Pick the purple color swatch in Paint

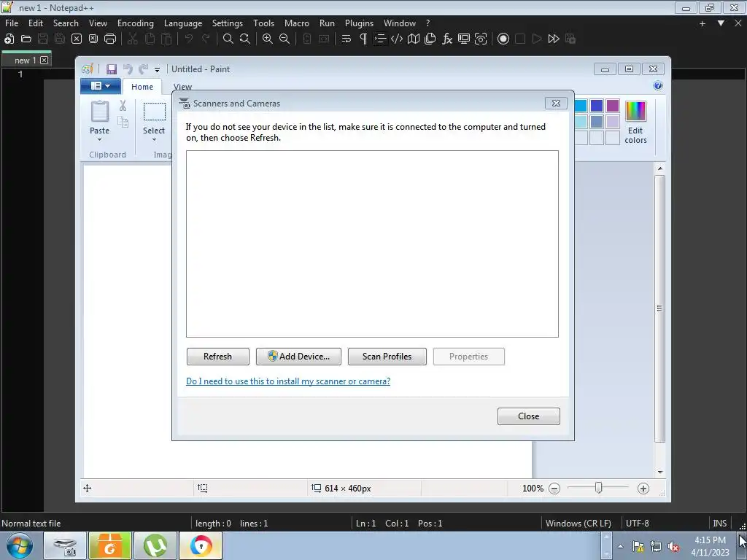point(613,106)
